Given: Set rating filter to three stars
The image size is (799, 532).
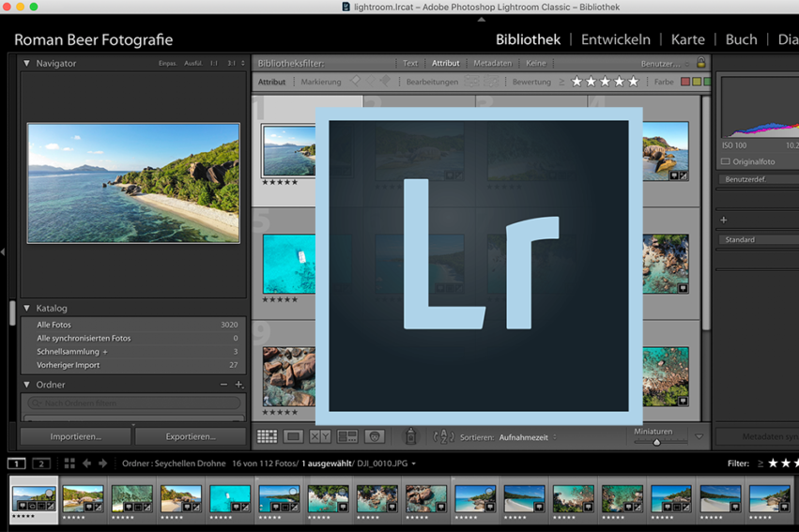Looking at the screenshot, I should coord(605,82).
